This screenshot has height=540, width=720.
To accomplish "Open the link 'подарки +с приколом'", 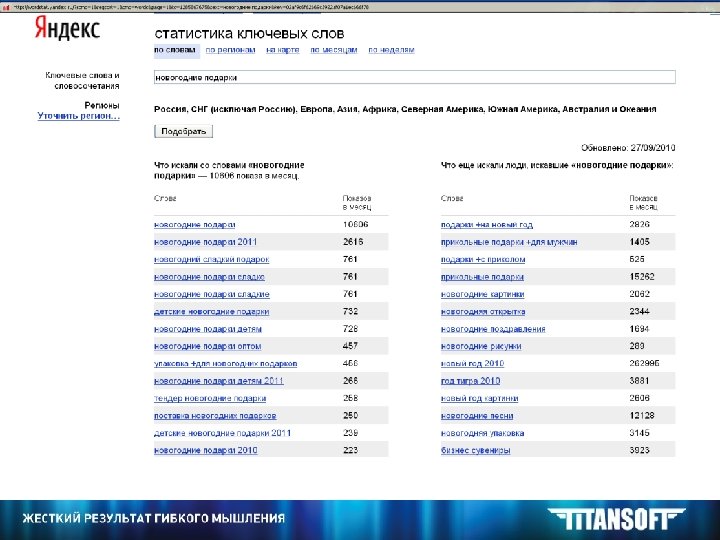I will (x=483, y=259).
